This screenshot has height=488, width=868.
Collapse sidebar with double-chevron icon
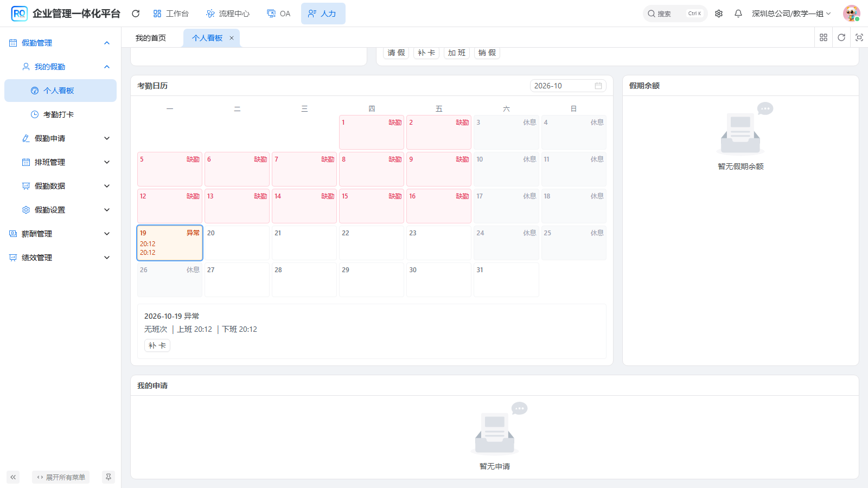pyautogui.click(x=13, y=477)
